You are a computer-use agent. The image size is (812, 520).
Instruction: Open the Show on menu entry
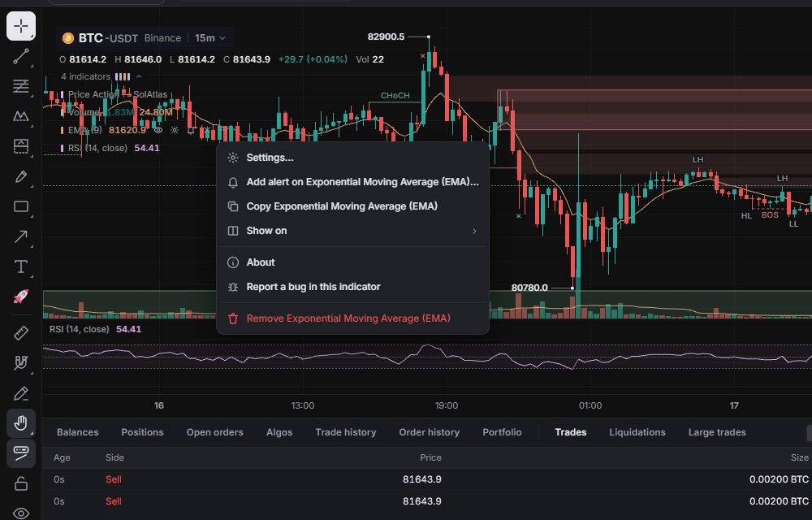tap(352, 231)
